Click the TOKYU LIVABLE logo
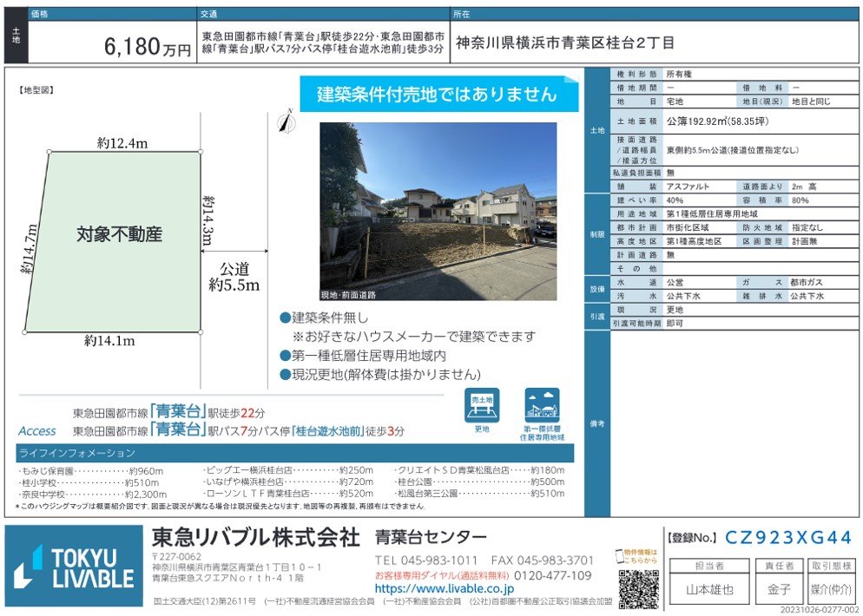Image resolution: width=863 pixels, height=616 pixels. pyautogui.click(x=74, y=567)
